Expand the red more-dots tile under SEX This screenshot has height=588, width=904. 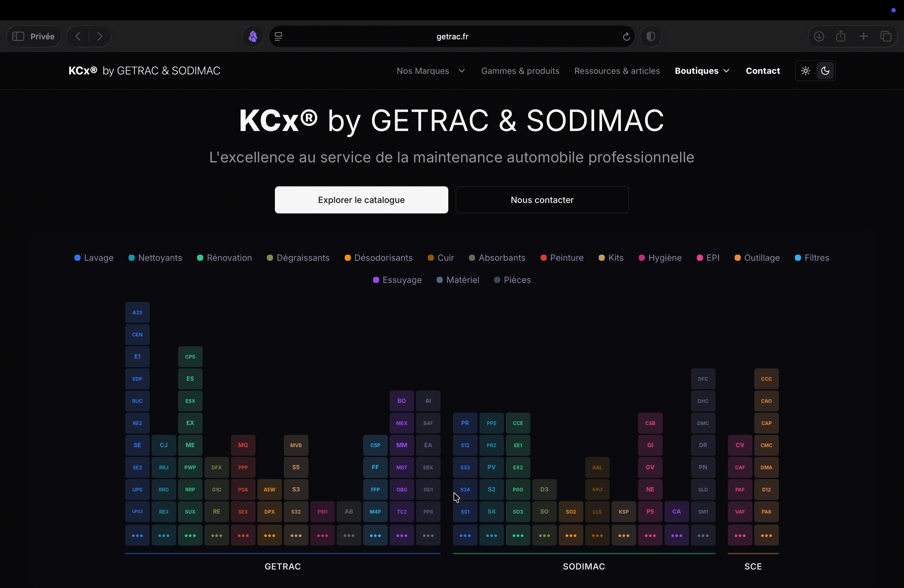coord(243,536)
